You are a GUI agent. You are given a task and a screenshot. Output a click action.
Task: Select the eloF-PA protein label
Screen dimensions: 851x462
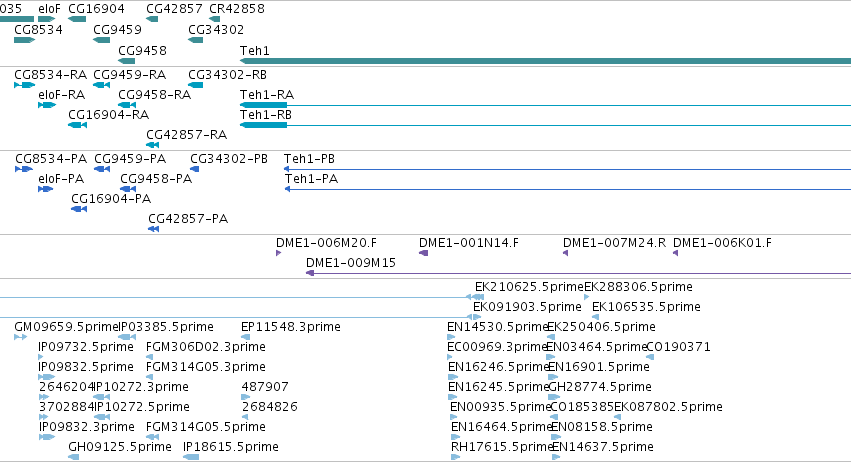pyautogui.click(x=61, y=179)
